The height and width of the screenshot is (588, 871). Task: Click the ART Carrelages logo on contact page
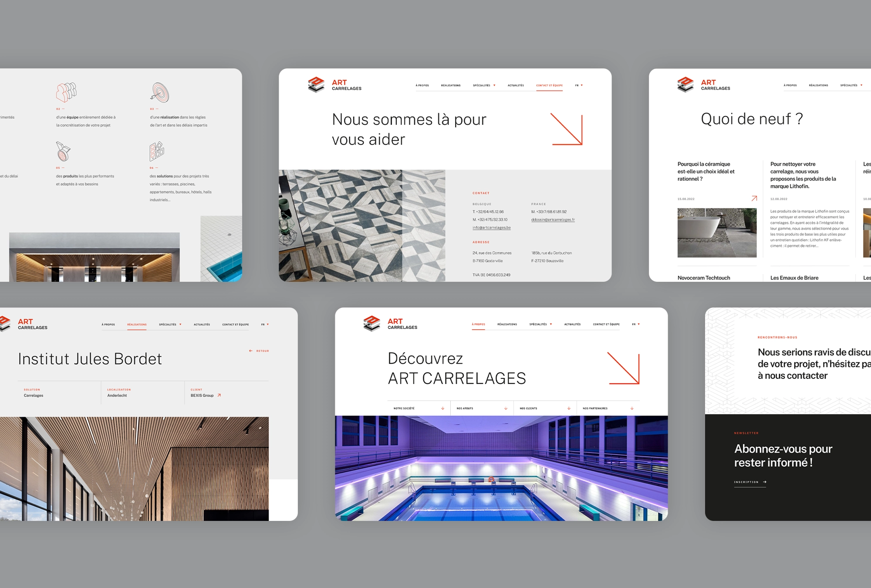tap(334, 85)
